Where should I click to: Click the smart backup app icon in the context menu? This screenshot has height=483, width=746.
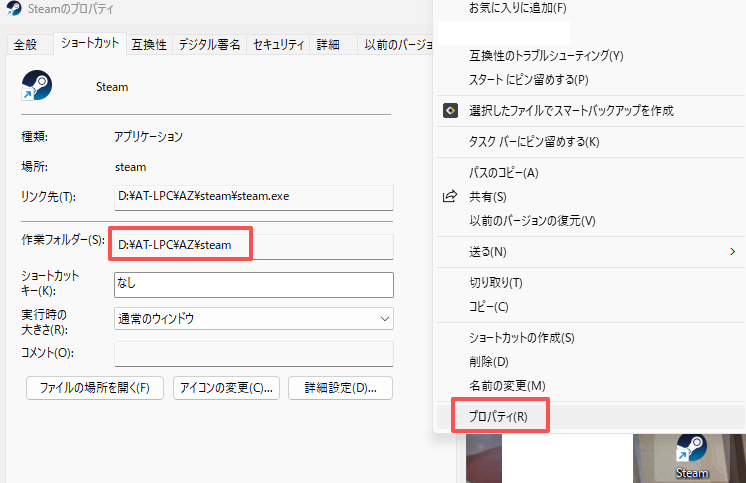(x=450, y=110)
